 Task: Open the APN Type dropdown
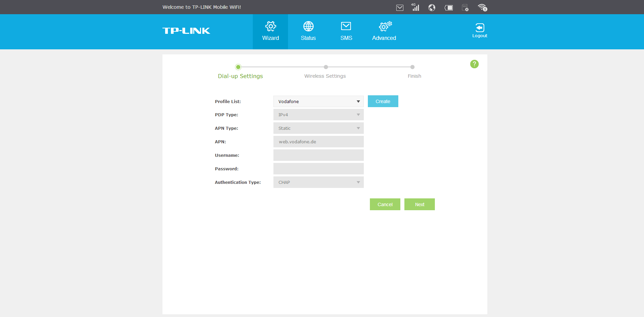318,128
